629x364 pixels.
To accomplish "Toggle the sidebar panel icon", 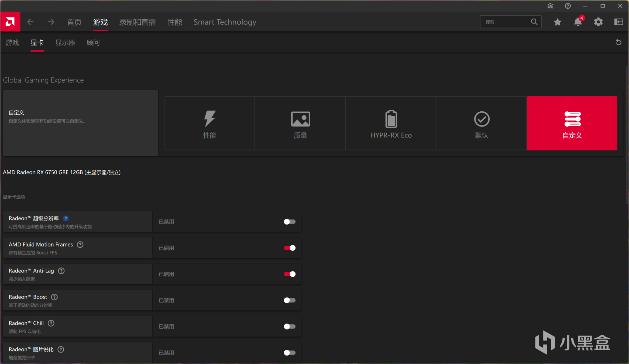I will [x=619, y=22].
